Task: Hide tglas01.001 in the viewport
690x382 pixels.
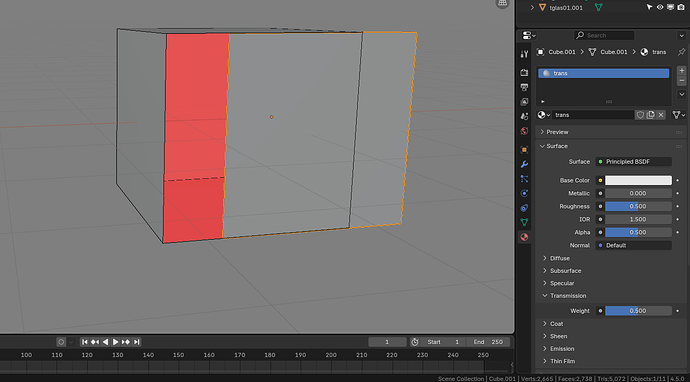Action: click(660, 7)
